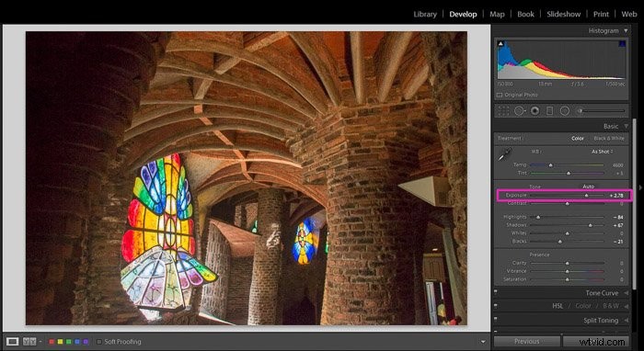Click the Blacks slider handle

point(559,242)
